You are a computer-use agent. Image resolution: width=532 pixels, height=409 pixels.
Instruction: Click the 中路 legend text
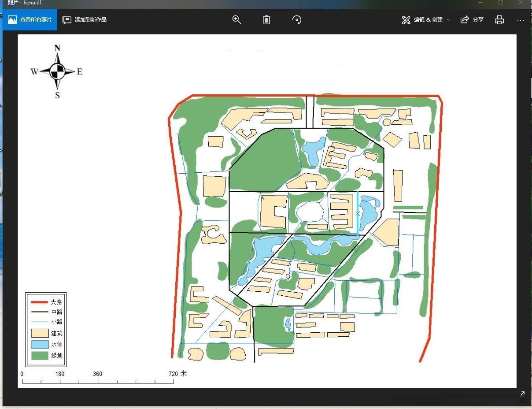[57, 312]
